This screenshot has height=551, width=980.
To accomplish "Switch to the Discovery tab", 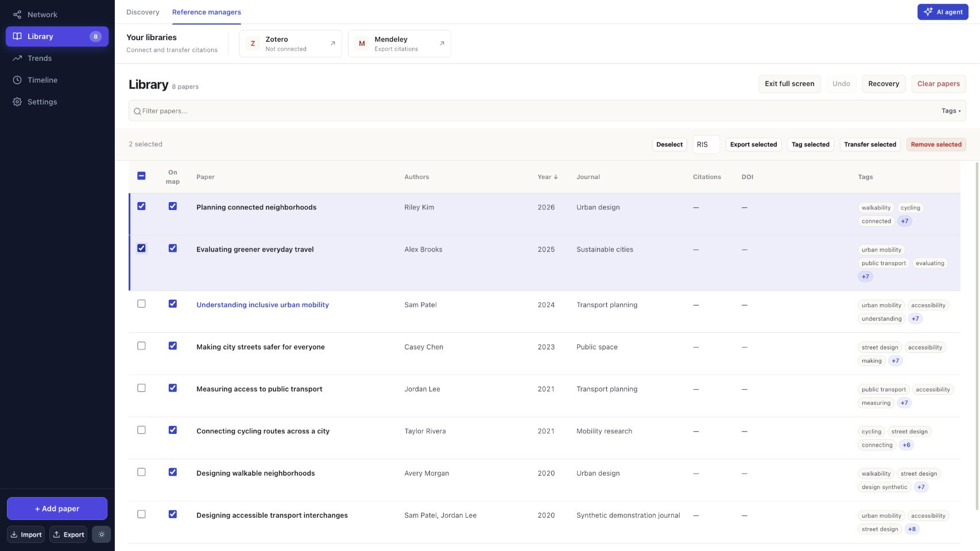I will tap(143, 12).
